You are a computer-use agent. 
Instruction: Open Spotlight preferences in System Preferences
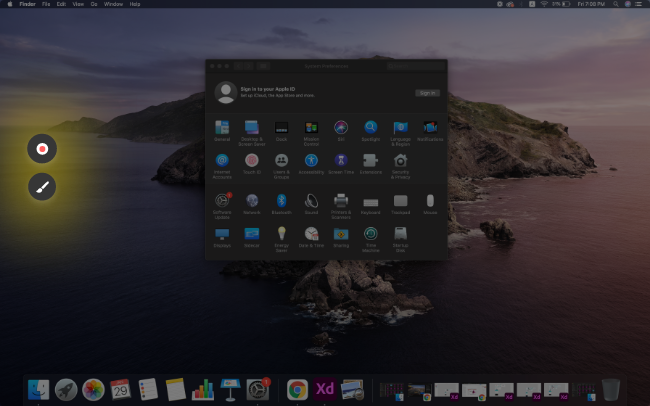coord(371,131)
